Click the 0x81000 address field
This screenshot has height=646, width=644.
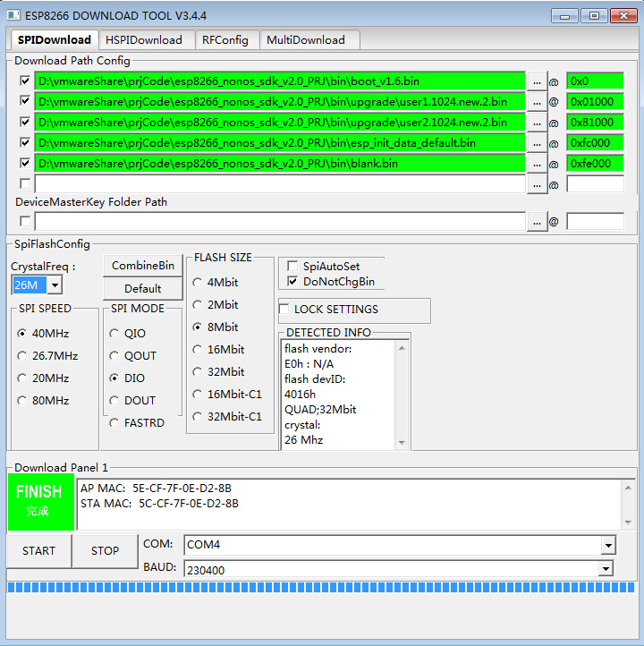click(x=596, y=123)
